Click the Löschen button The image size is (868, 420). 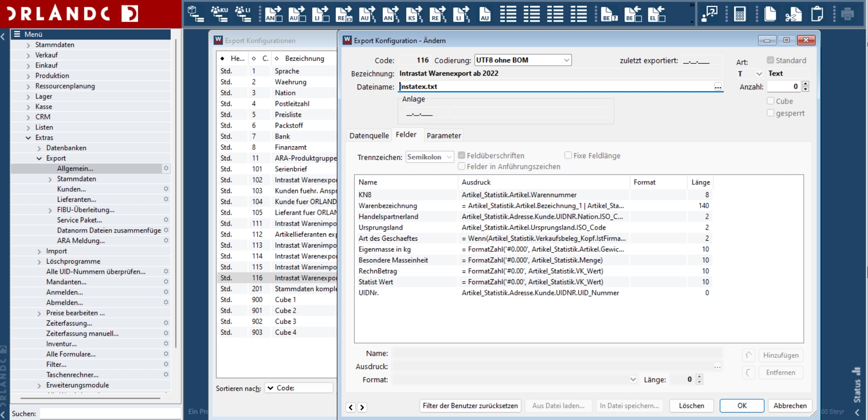pyautogui.click(x=691, y=406)
